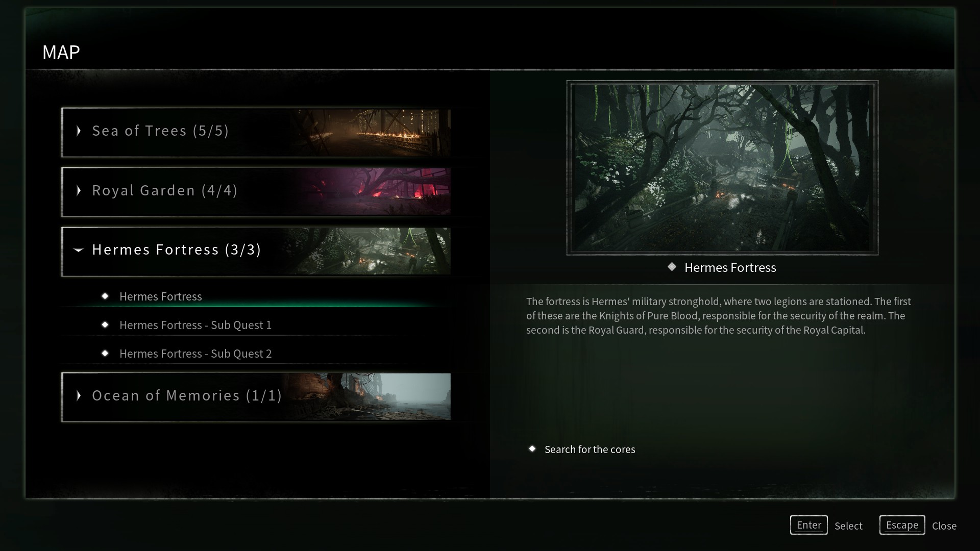
Task: Click the Sea of Trees banner thumbnail
Action: 370,133
